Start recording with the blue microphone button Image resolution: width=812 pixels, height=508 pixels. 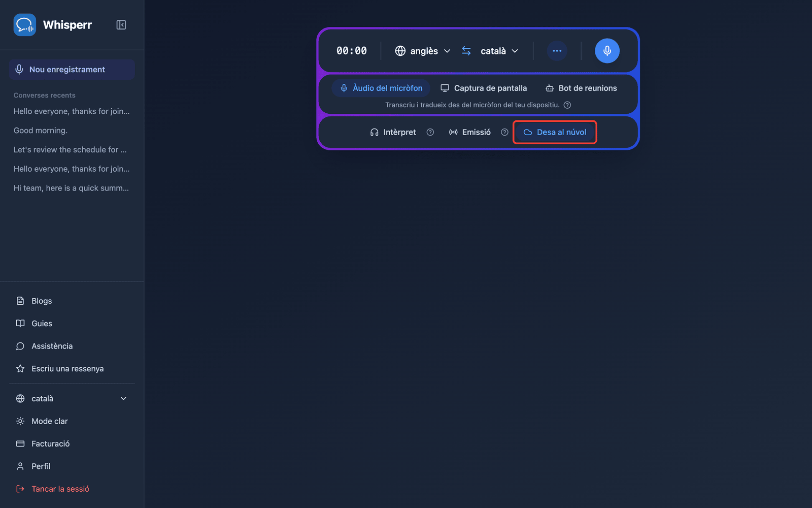point(607,51)
